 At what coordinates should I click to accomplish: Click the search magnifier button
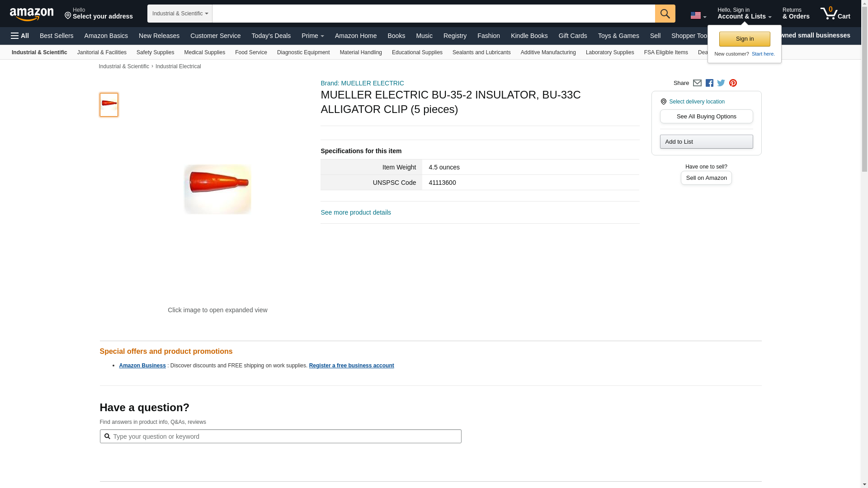[665, 14]
